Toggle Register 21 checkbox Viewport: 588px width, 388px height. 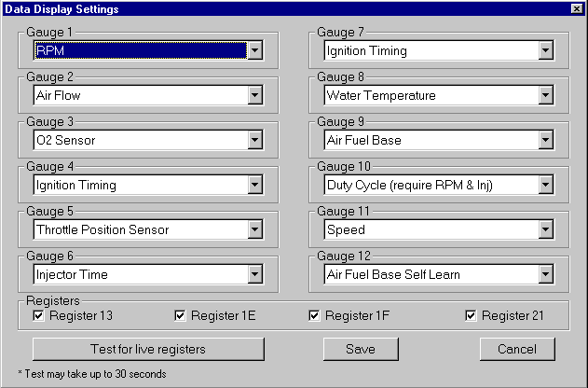coord(471,316)
